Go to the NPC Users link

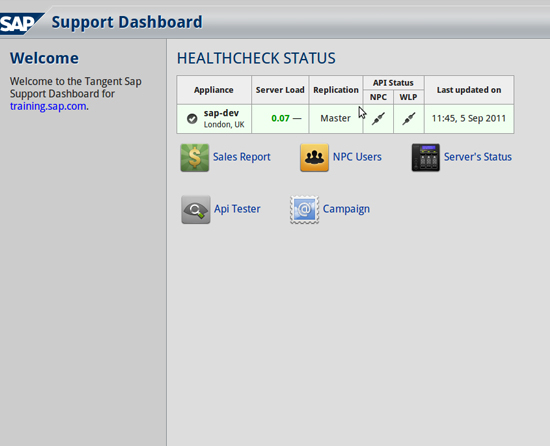357,157
